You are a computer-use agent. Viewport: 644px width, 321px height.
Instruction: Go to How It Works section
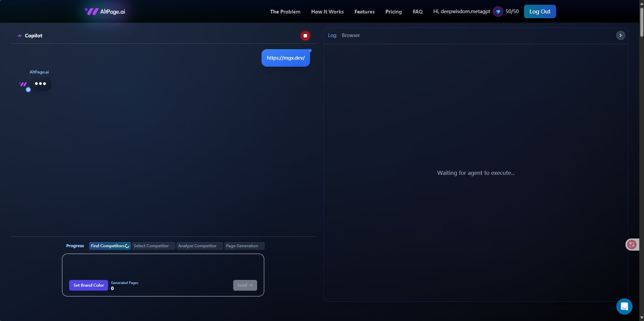click(x=327, y=12)
